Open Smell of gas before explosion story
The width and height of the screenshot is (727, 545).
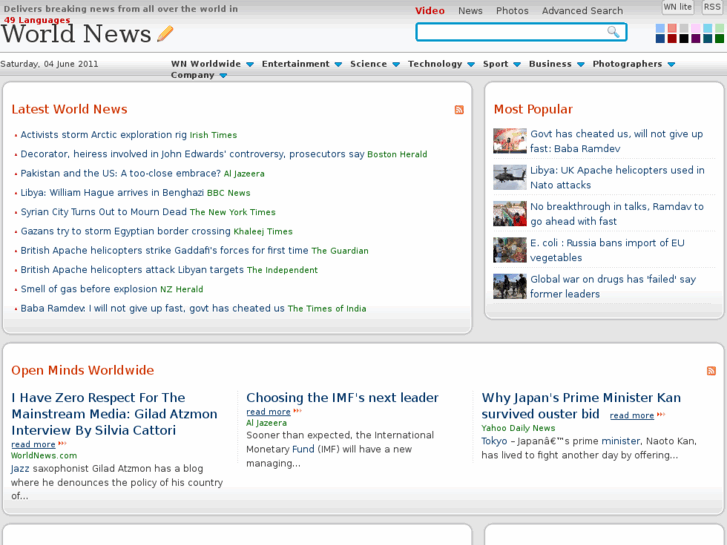(x=89, y=289)
